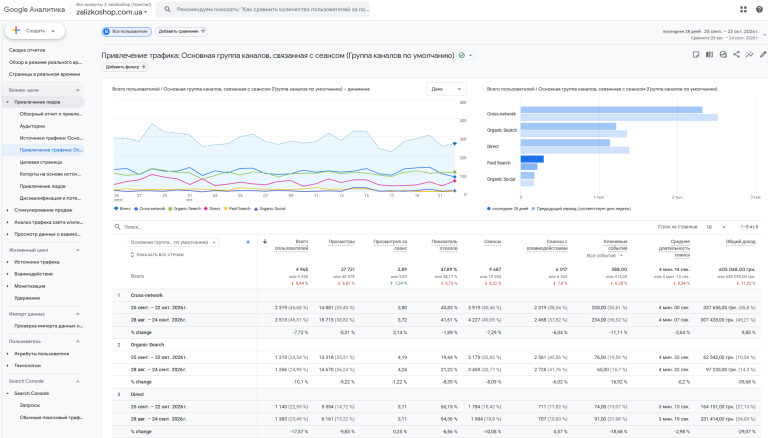Viewport: 768px width, 438px height.
Task: Collapse the Search Console section header
Action: click(77, 381)
